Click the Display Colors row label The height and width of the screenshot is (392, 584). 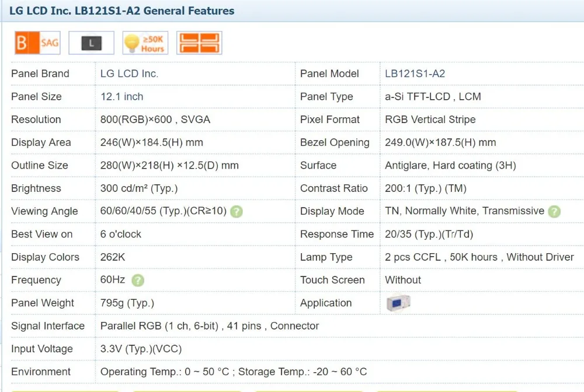point(46,257)
